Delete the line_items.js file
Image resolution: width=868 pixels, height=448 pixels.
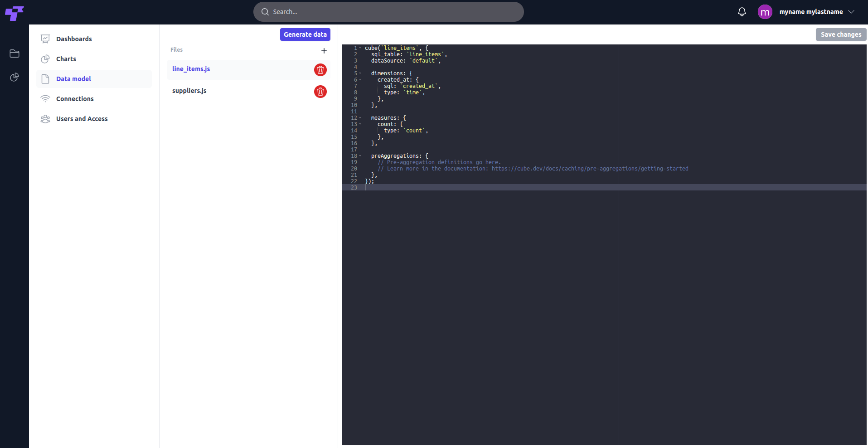pyautogui.click(x=320, y=70)
